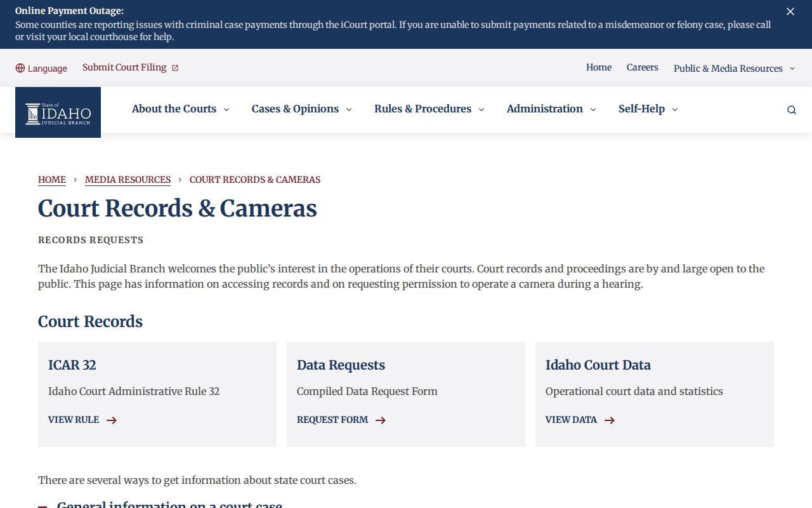Expand the Cases & Opinions chevron
Screen dimensions: 812x508
pos(348,110)
